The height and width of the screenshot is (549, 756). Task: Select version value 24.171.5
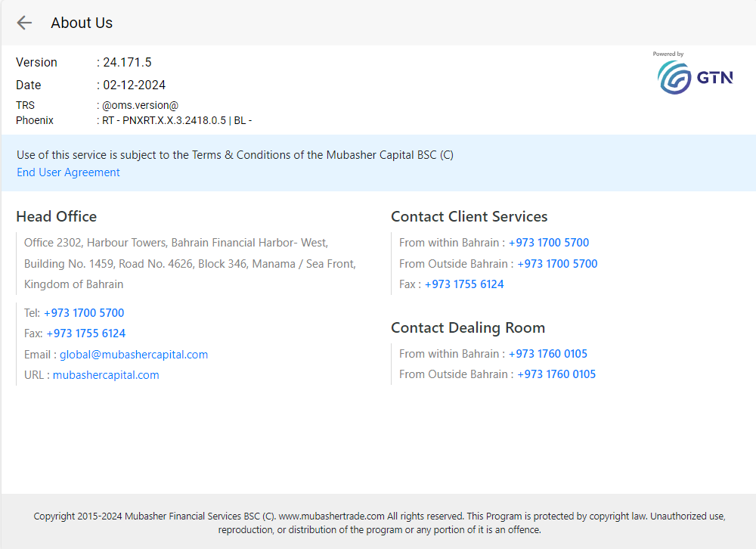[x=127, y=62]
